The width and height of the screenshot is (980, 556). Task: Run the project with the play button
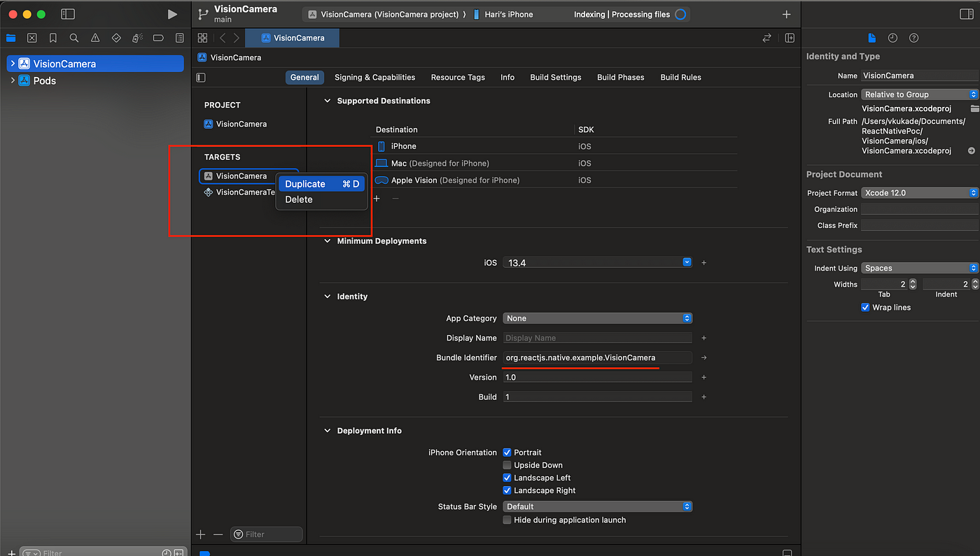pos(172,14)
